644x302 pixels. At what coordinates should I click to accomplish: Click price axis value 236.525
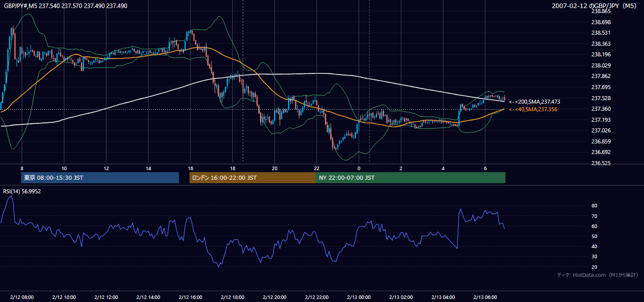coord(601,163)
